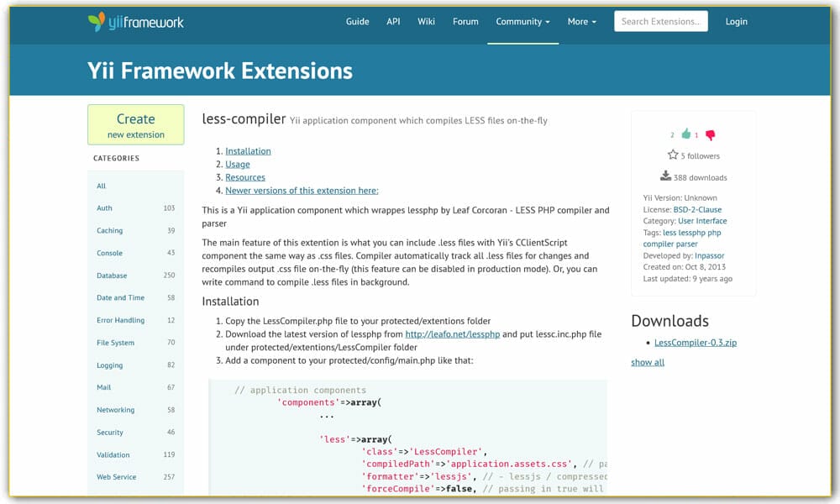
Task: Go to the Forum page
Action: [465, 22]
